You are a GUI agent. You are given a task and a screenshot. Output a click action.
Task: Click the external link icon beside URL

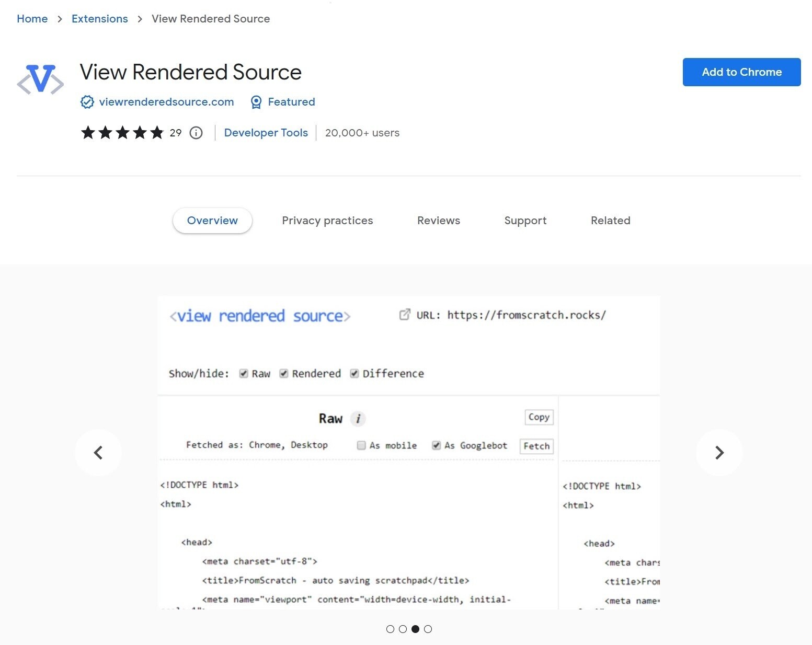[405, 315]
